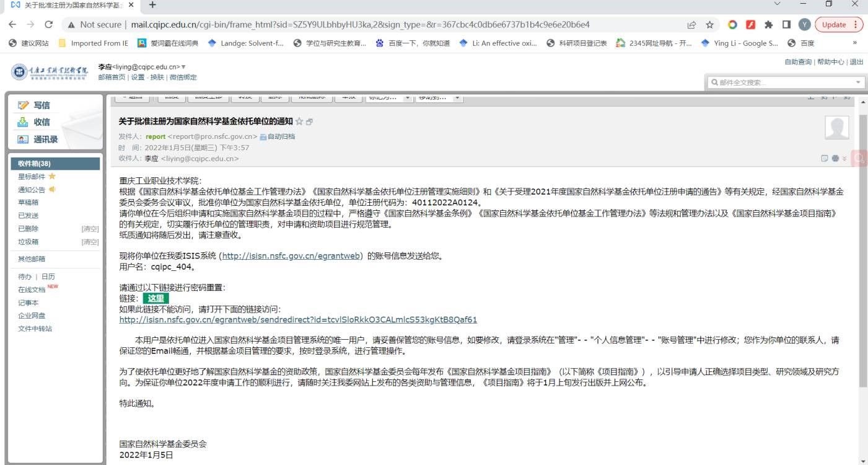Image resolution: width=868 pixels, height=465 pixels.
Task: Open 文件中转站 file transfer station
Action: [x=35, y=329]
